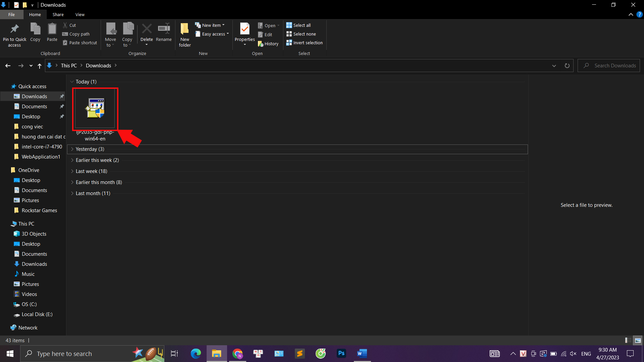
Task: Expand Earlier this month group
Action: coord(72,182)
